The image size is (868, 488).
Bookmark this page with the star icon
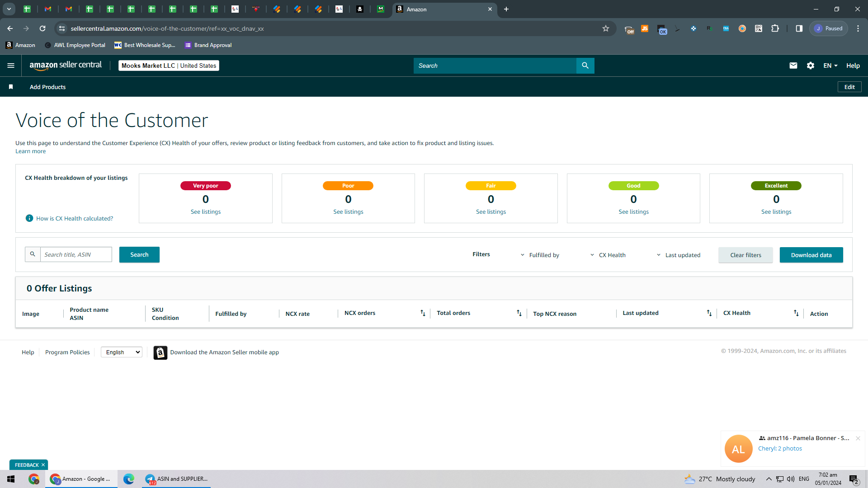point(606,28)
